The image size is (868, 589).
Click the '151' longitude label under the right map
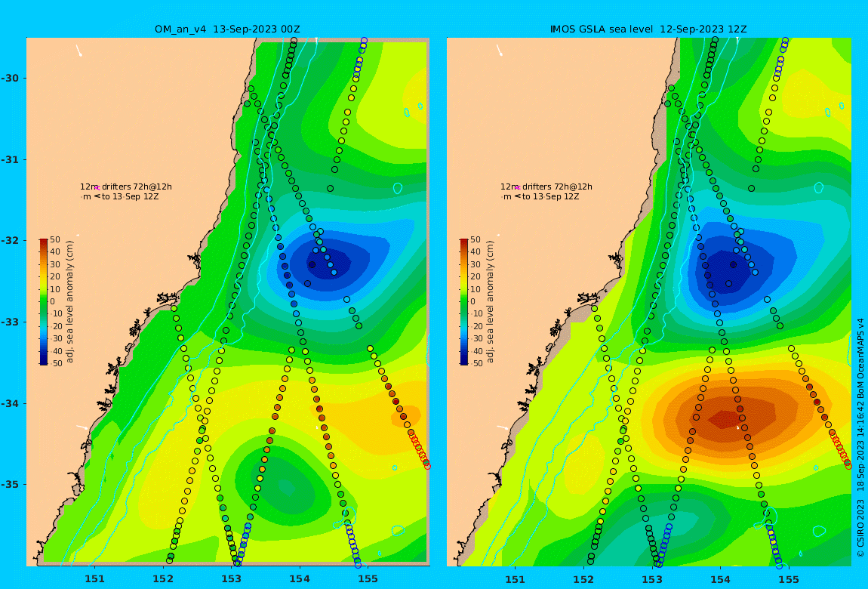(x=516, y=579)
